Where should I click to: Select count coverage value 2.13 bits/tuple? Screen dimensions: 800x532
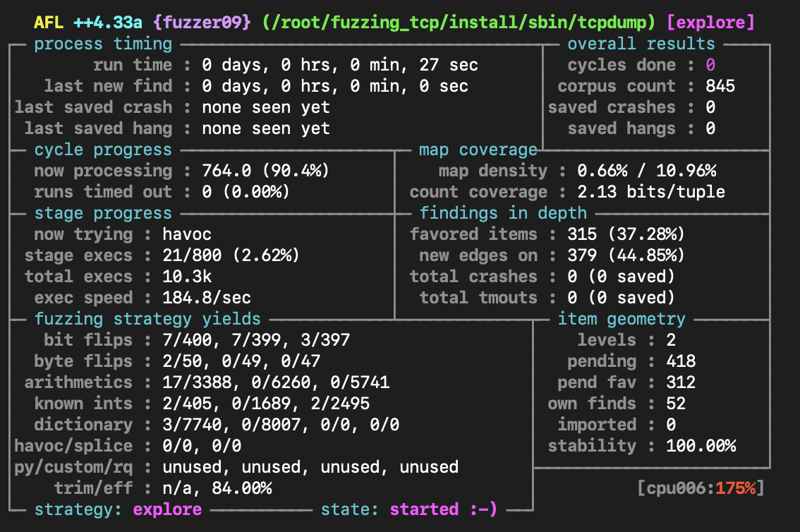point(651,193)
